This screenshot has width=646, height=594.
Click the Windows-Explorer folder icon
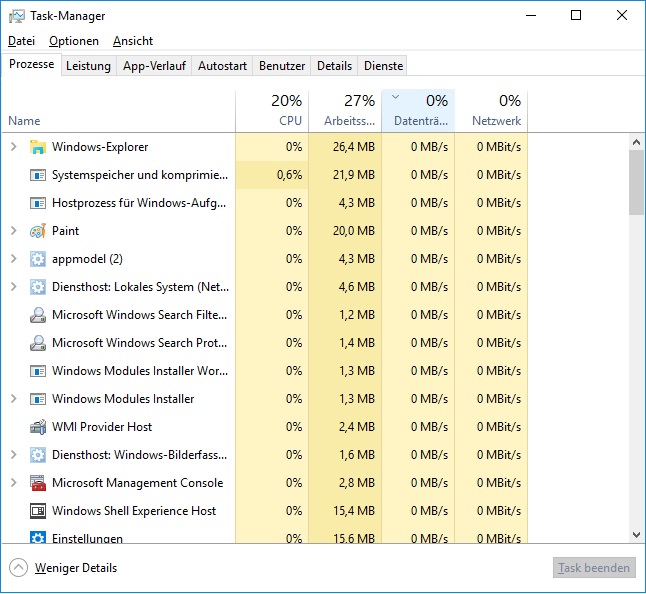pyautogui.click(x=37, y=147)
